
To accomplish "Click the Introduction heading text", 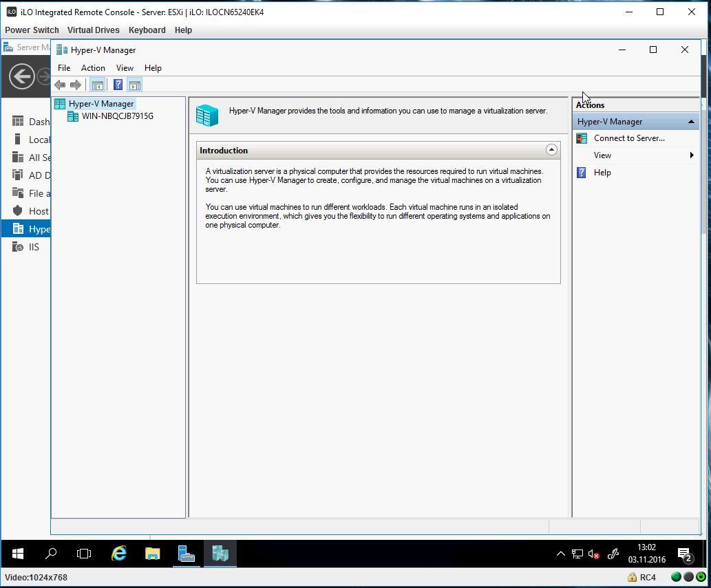I will coord(224,151).
